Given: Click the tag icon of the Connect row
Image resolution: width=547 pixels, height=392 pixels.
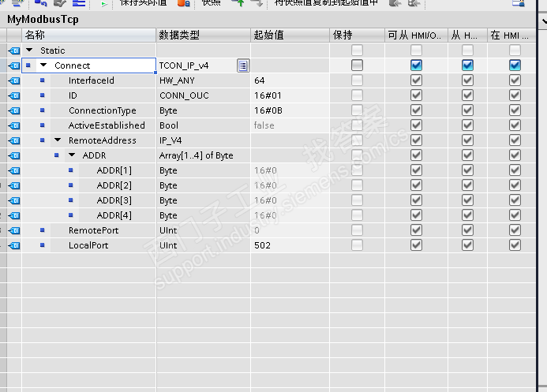Looking at the screenshot, I should (x=14, y=65).
